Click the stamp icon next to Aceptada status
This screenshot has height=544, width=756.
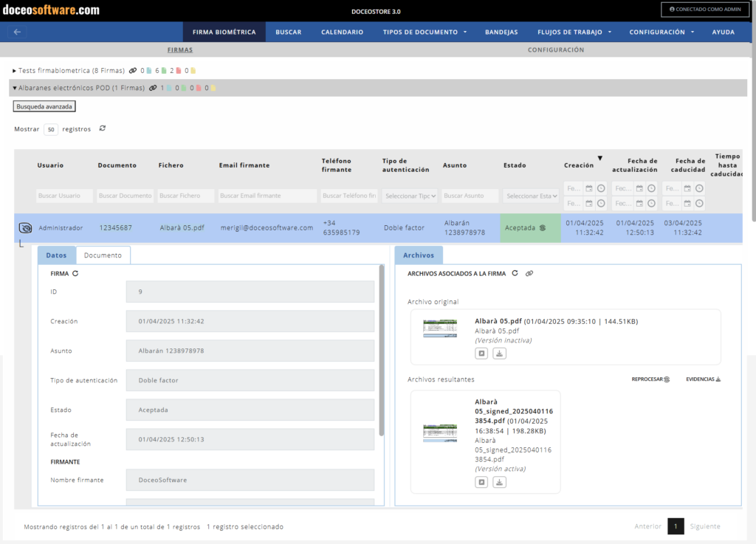click(543, 227)
